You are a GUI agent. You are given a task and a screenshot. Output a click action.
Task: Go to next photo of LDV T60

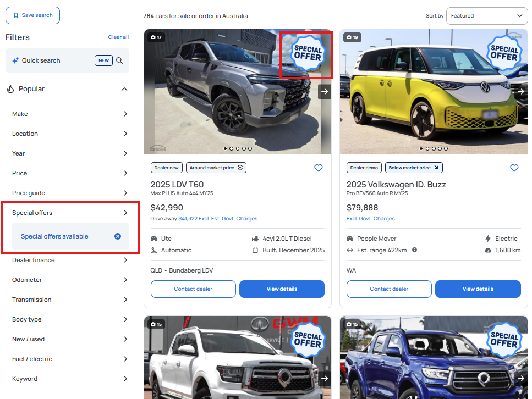coord(325,92)
